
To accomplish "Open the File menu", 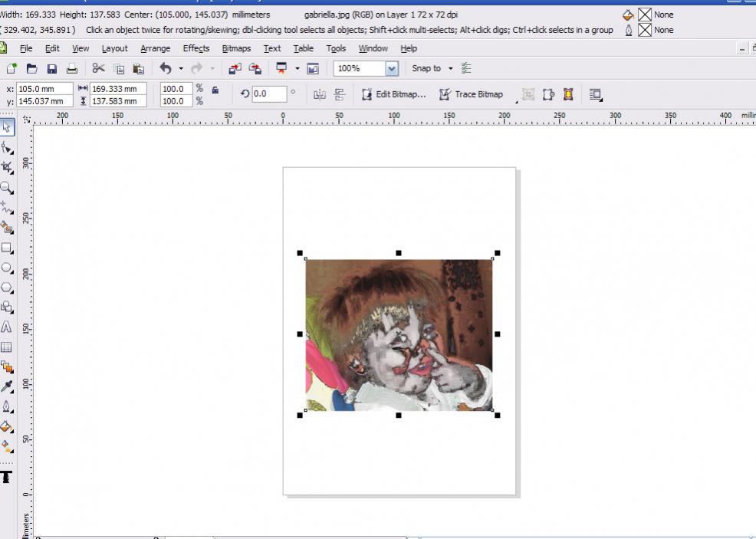I will pyautogui.click(x=26, y=49).
